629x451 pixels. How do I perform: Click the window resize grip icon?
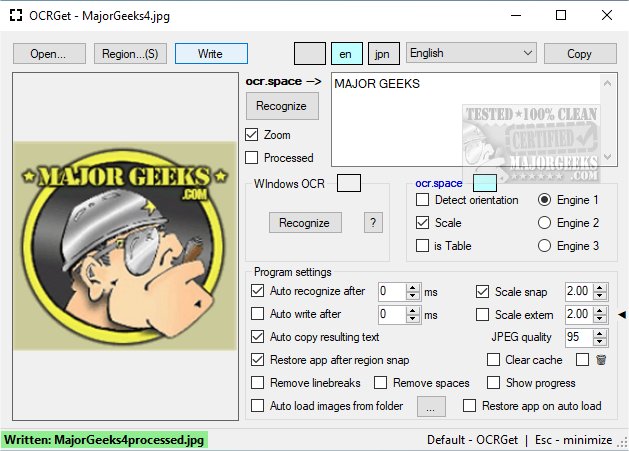pyautogui.click(x=623, y=443)
